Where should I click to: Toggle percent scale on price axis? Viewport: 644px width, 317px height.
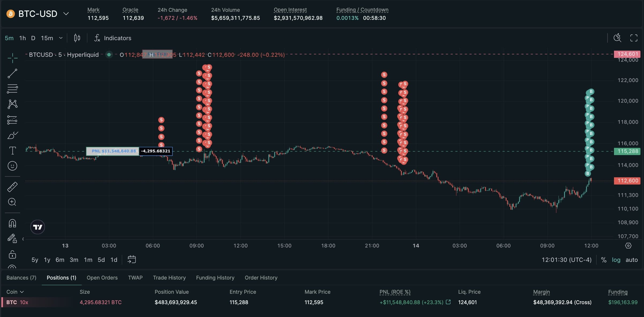[x=604, y=260]
